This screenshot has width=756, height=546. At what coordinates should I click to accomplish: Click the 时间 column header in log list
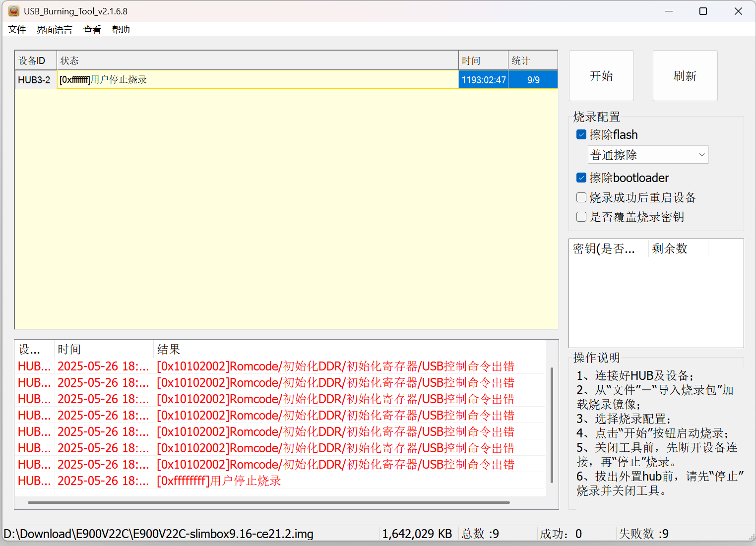104,349
